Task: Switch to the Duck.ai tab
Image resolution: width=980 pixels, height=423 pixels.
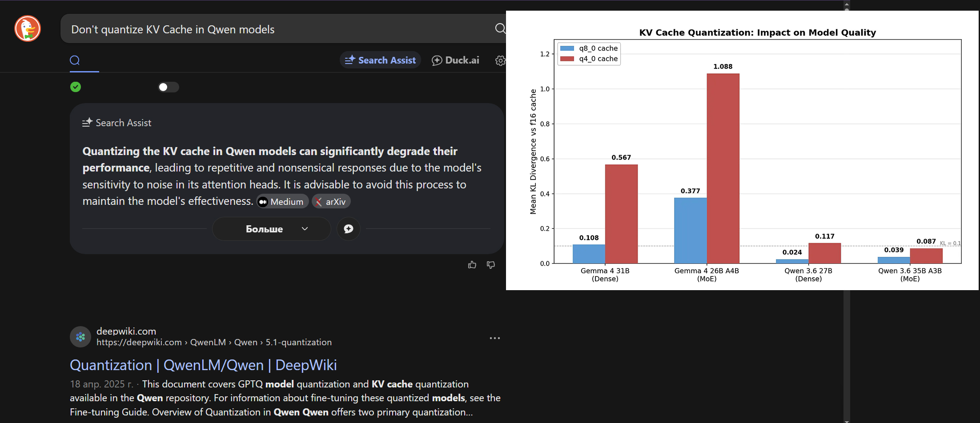Action: (455, 60)
